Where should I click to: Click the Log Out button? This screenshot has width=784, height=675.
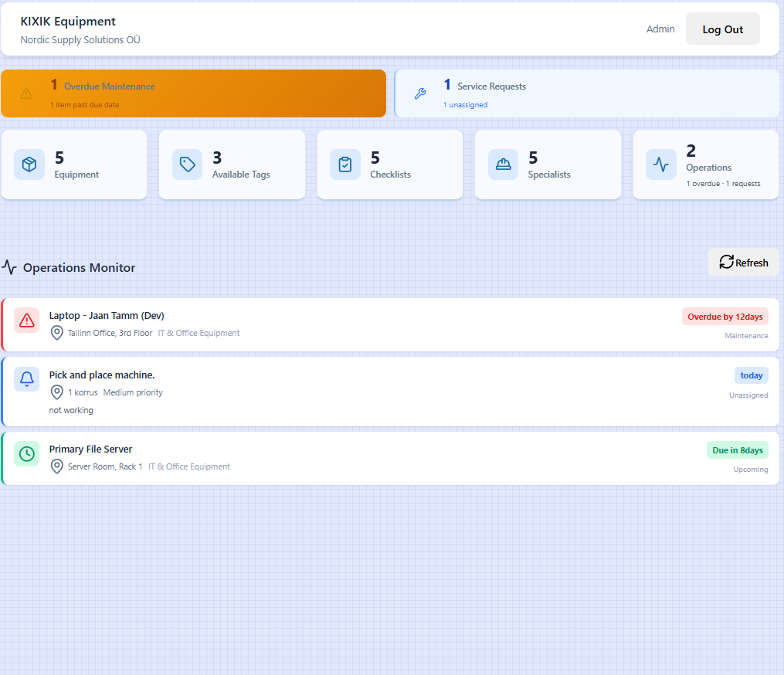tap(722, 29)
